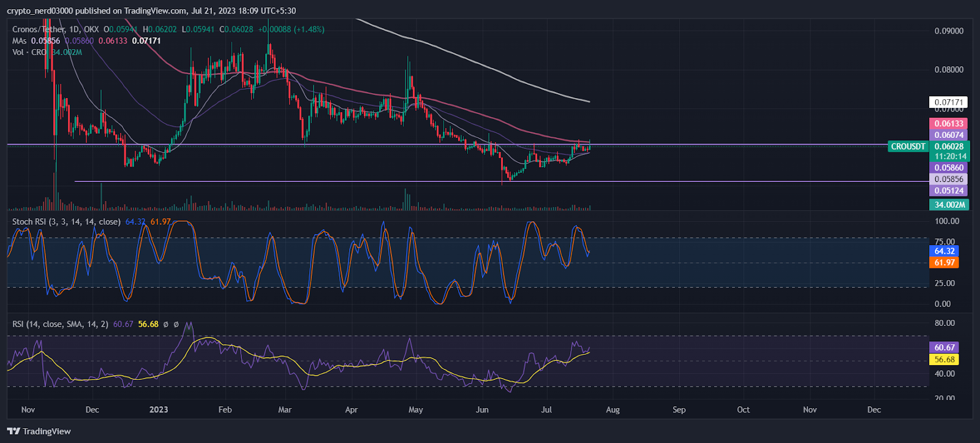Click the 0.08000 price scale label
Viewport: 980px width, 443px height.
[949, 70]
